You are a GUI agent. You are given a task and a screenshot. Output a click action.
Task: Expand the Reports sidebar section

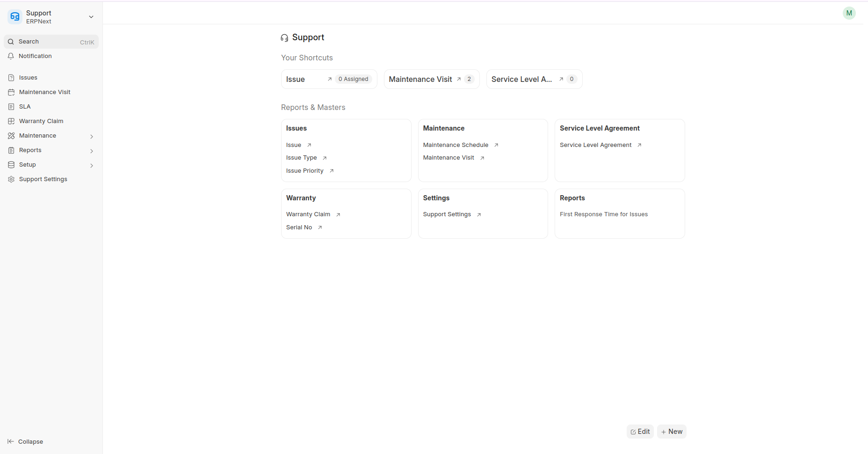pos(92,151)
